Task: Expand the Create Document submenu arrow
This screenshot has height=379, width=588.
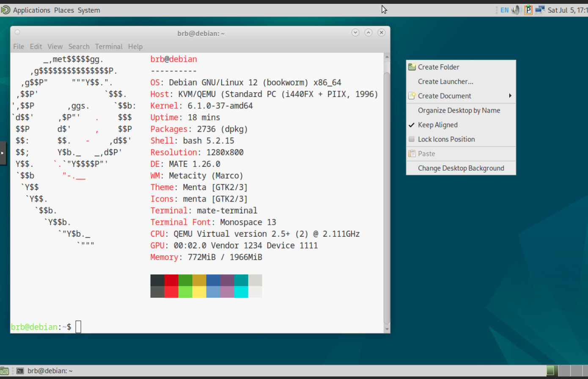Action: pyautogui.click(x=510, y=96)
